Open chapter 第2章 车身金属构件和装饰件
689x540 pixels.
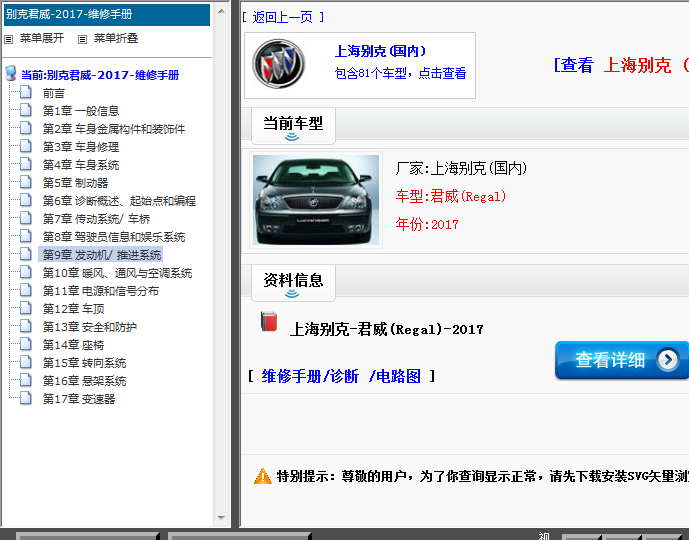click(114, 129)
